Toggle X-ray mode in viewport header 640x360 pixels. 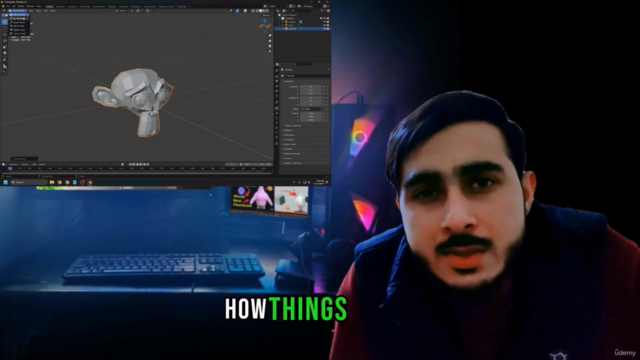[253, 11]
